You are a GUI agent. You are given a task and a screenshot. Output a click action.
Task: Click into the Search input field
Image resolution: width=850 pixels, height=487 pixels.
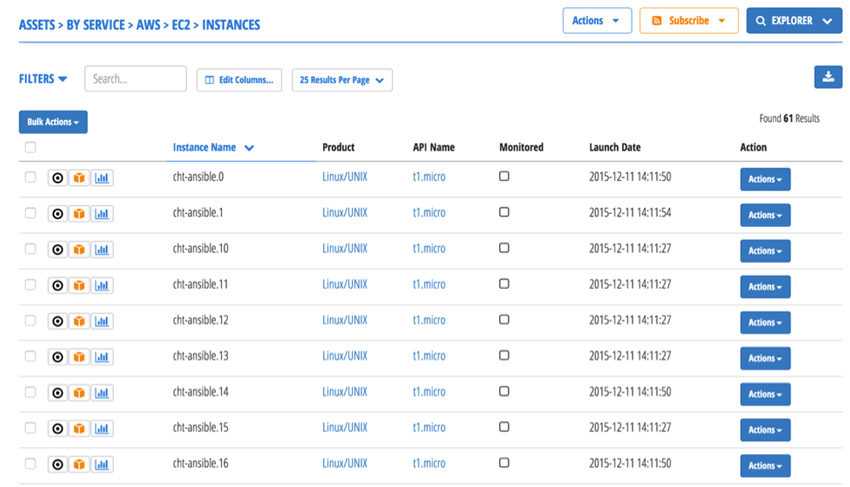click(x=136, y=79)
